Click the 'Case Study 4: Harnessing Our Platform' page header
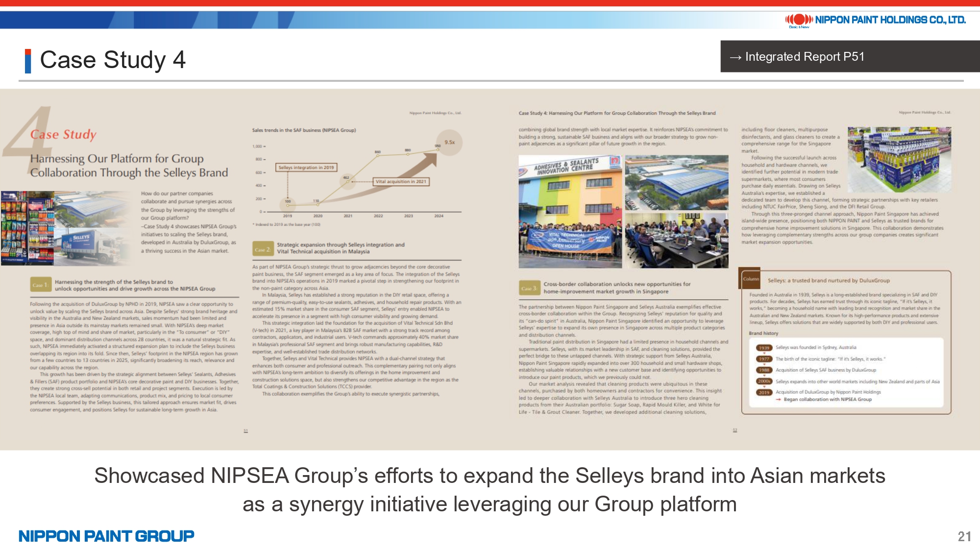Screen dimensions: 980x551 coord(617,113)
